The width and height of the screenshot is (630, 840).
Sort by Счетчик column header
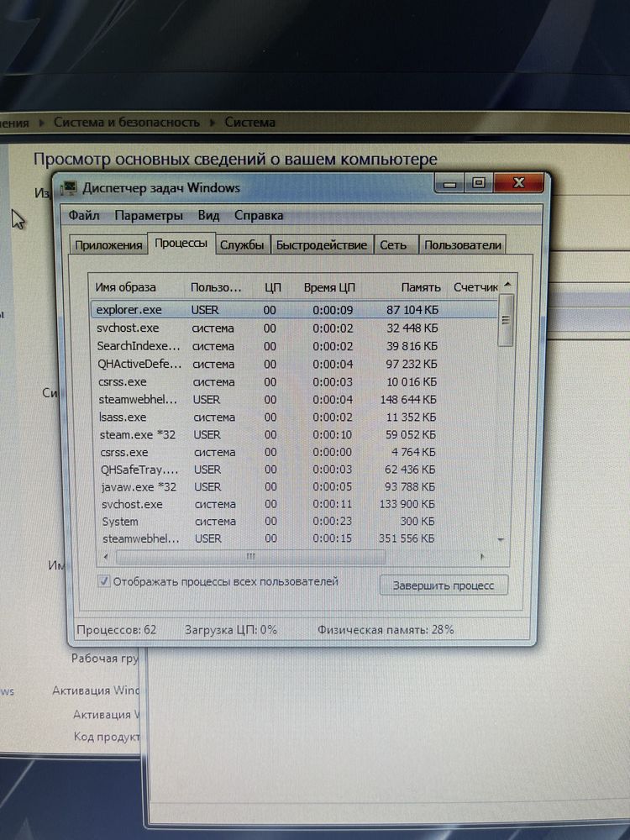(x=475, y=287)
